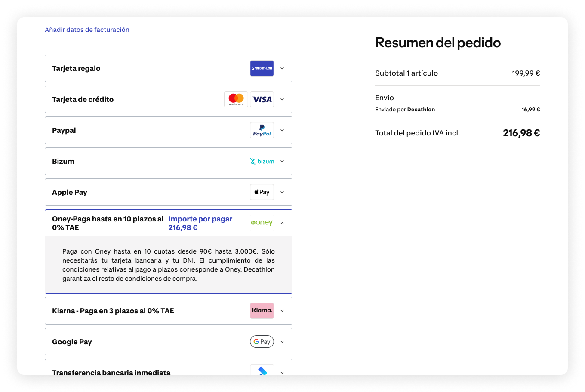Click the pink Klarna logo
This screenshot has height=392, width=585.
click(262, 311)
